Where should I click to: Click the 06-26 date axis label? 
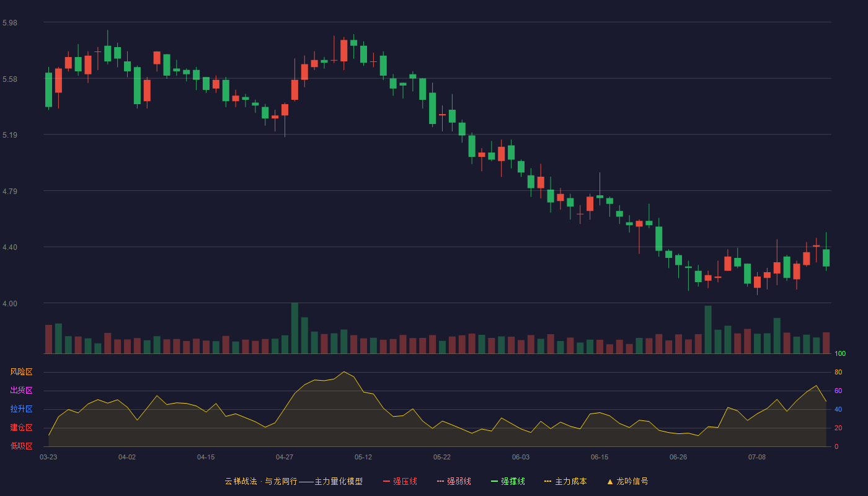click(x=678, y=457)
